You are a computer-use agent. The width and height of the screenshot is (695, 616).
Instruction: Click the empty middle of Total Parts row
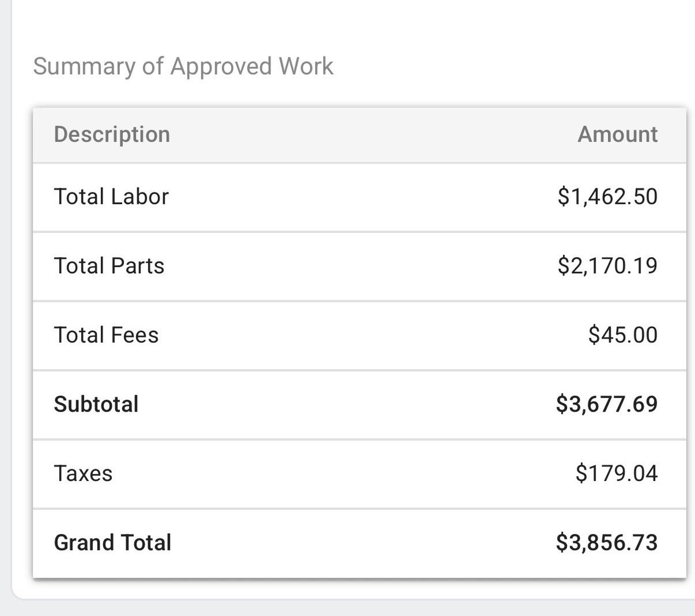tap(359, 266)
